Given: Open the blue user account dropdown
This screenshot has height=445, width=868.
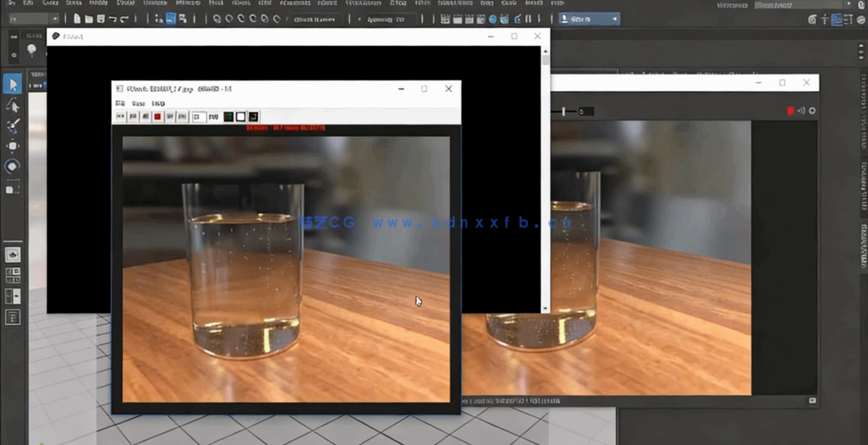Looking at the screenshot, I should pos(589,18).
